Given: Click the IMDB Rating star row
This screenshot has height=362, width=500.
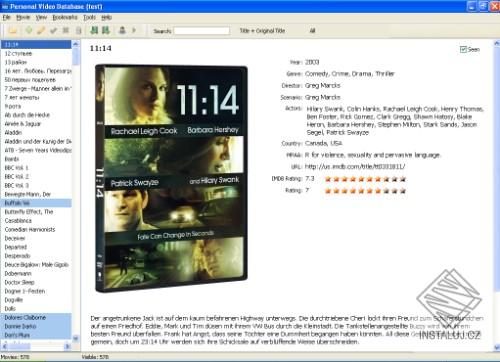Looking at the screenshot, I should click(365, 179).
